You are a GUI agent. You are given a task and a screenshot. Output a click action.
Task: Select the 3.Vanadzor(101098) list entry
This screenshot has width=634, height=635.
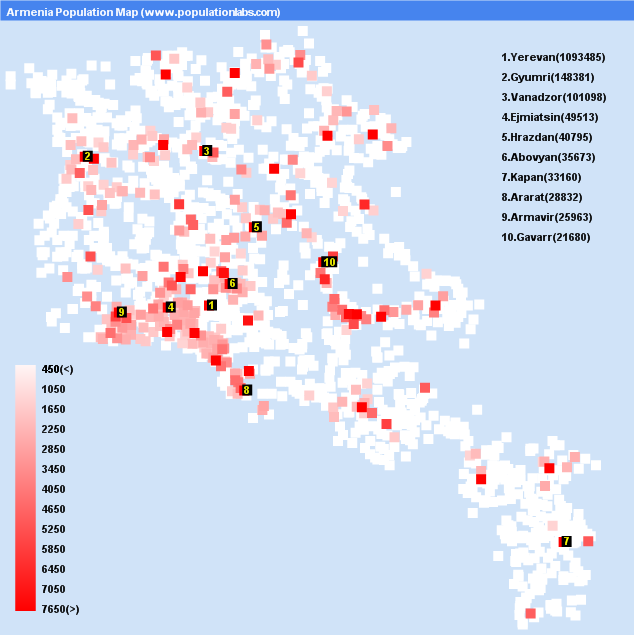[x=553, y=97]
